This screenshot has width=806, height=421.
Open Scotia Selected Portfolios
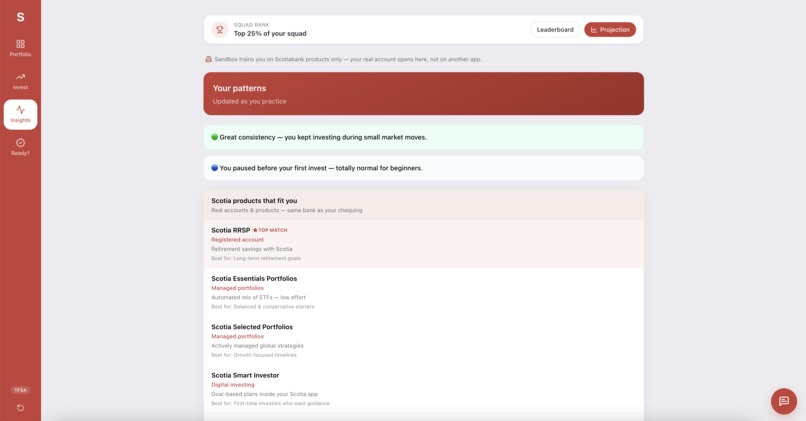tap(424, 340)
